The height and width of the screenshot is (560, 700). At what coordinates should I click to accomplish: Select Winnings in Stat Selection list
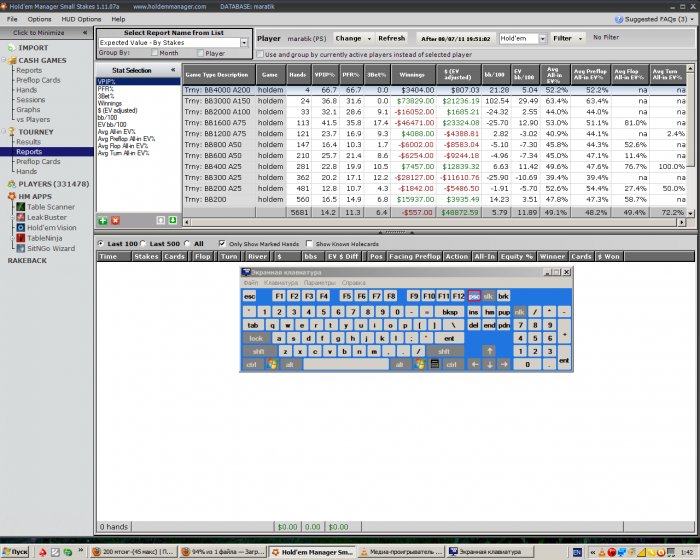tap(110, 103)
